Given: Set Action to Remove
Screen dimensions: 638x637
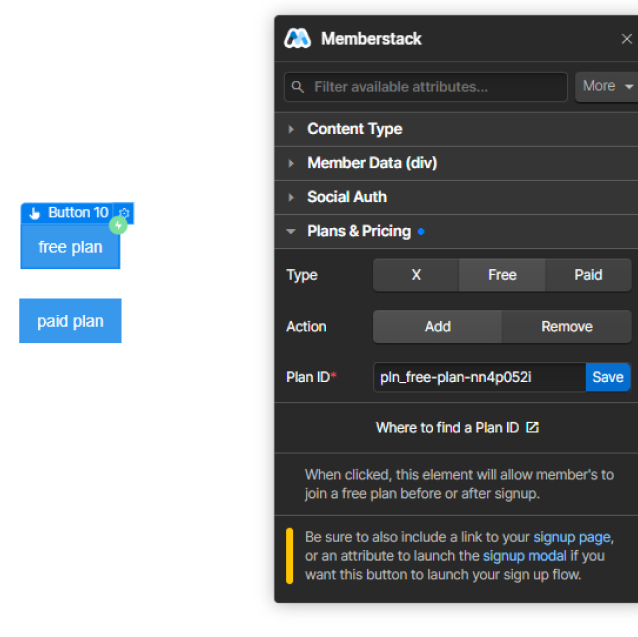Looking at the screenshot, I should 566,327.
